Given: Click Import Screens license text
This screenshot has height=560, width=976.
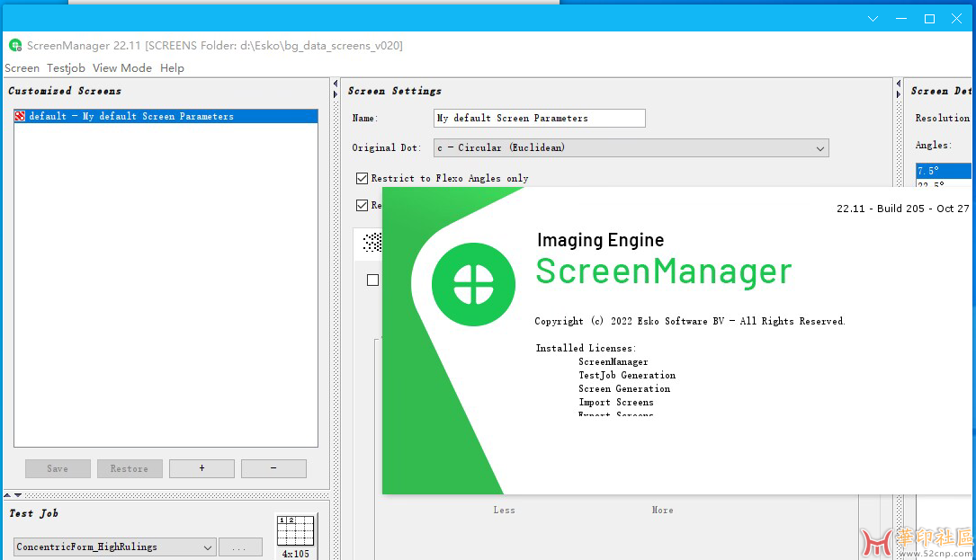Looking at the screenshot, I should [x=616, y=403].
